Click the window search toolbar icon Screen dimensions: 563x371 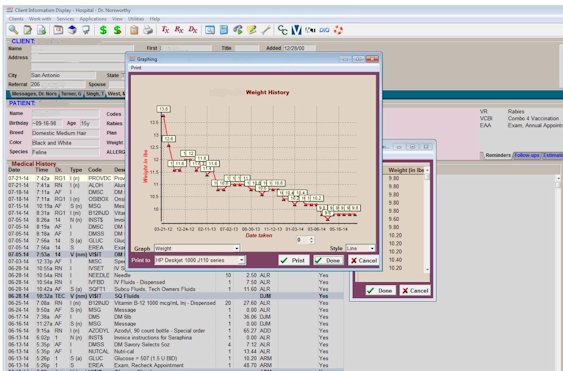point(210,30)
